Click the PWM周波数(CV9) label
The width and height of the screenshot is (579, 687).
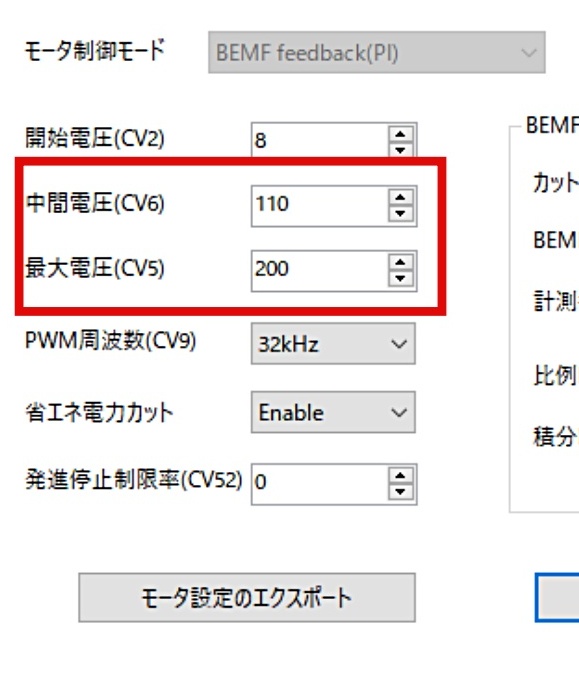(x=110, y=340)
